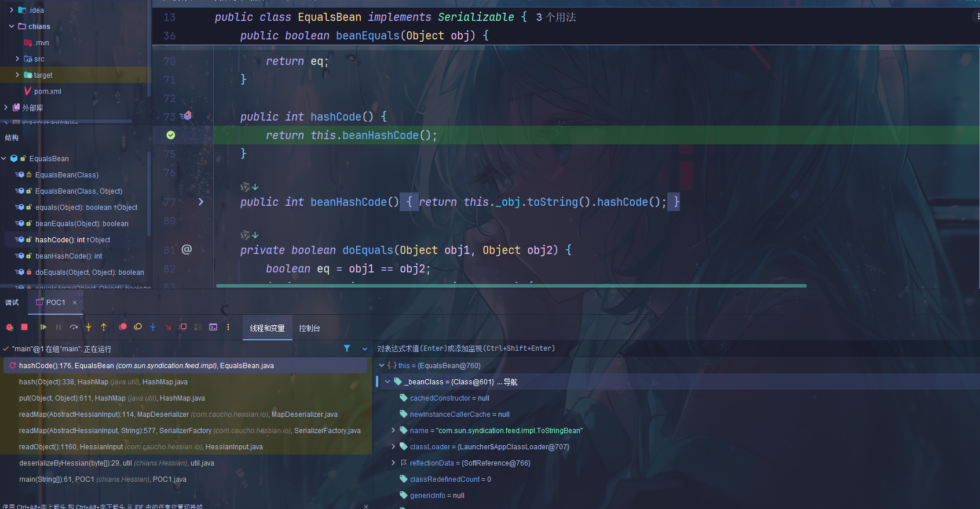The width and height of the screenshot is (980, 509).
Task: Expand the target folder in project tree
Action: tap(17, 75)
